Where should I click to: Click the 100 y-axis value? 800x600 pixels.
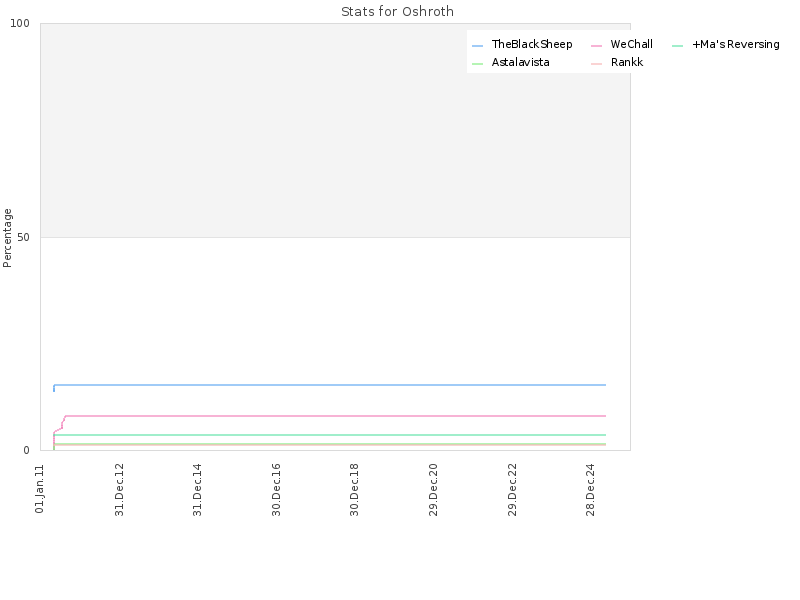pyautogui.click(x=20, y=23)
